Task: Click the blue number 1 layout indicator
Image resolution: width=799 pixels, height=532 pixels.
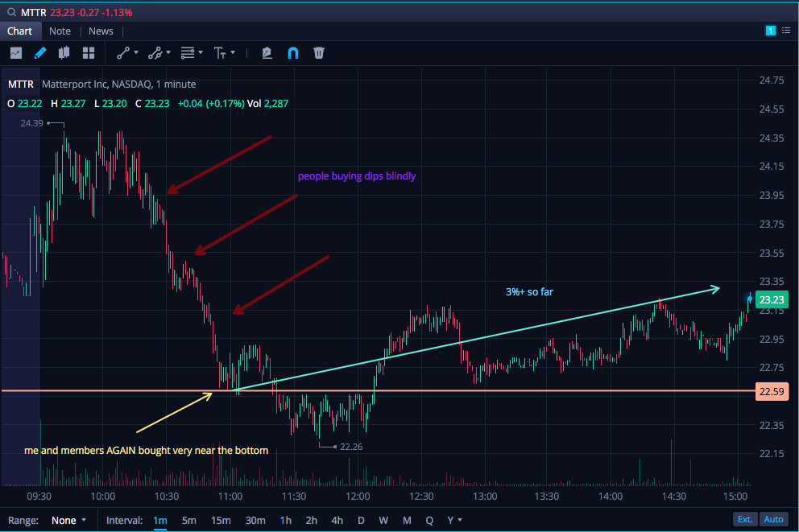Action: [771, 31]
